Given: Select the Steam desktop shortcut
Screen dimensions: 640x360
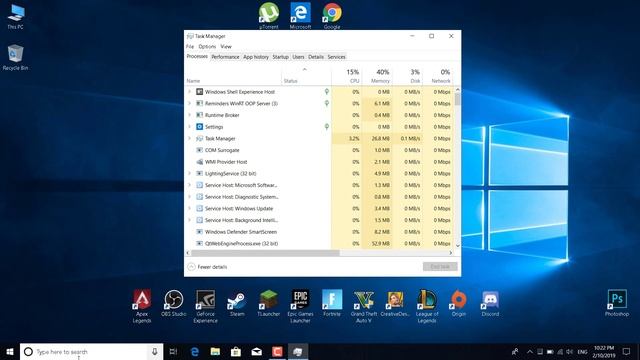Looking at the screenshot, I should click(237, 303).
